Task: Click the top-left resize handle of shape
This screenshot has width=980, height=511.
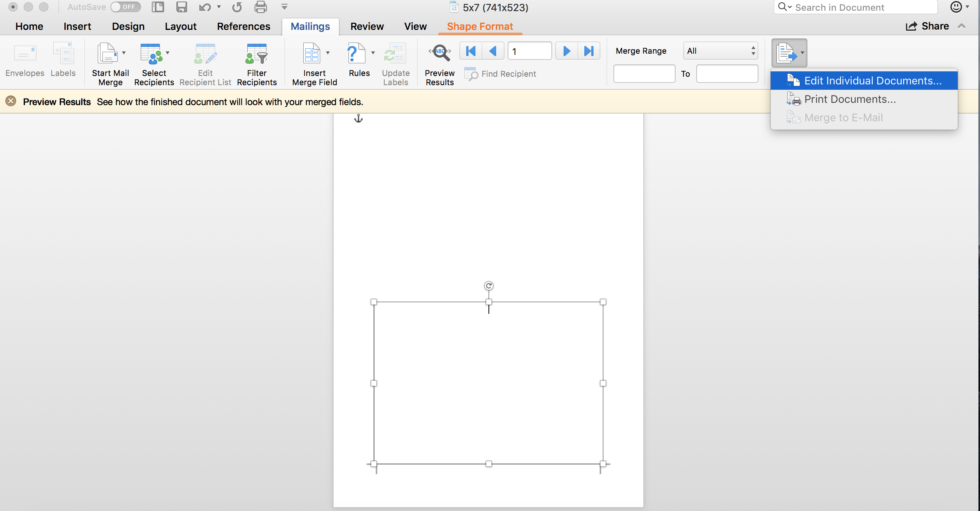Action: pyautogui.click(x=374, y=302)
